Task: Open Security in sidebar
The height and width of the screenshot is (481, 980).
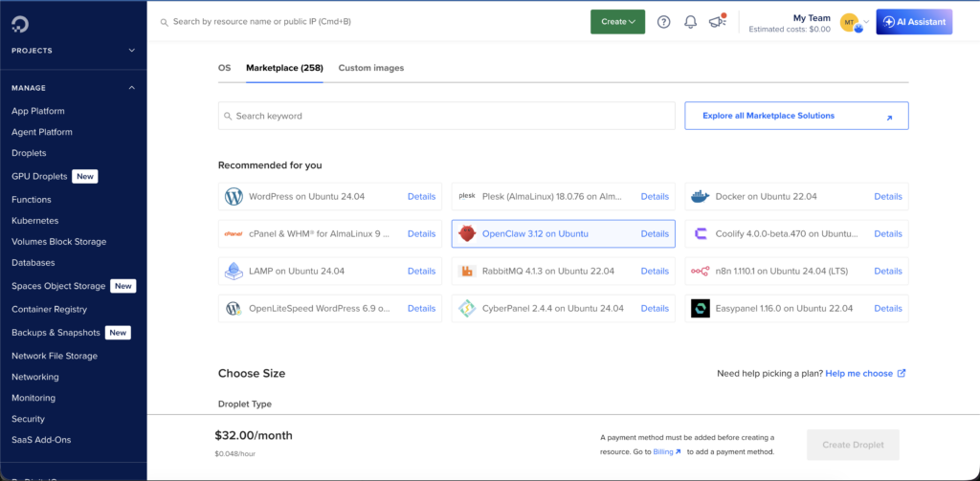Action: pos(28,419)
